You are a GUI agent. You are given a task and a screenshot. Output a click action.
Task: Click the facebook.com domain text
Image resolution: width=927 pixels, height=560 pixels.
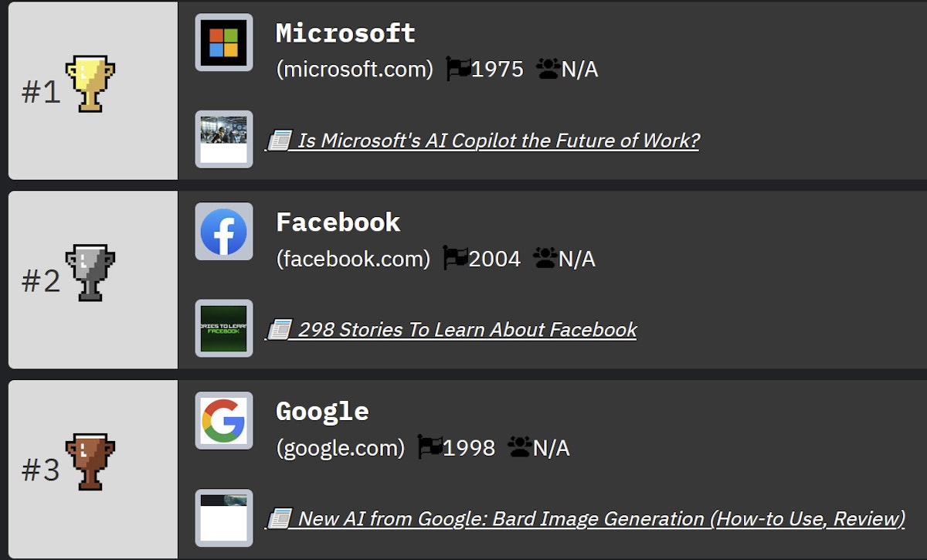[x=353, y=259]
